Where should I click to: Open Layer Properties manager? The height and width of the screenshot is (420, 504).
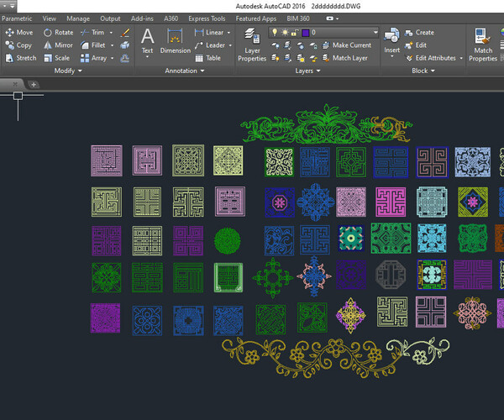coord(252,45)
